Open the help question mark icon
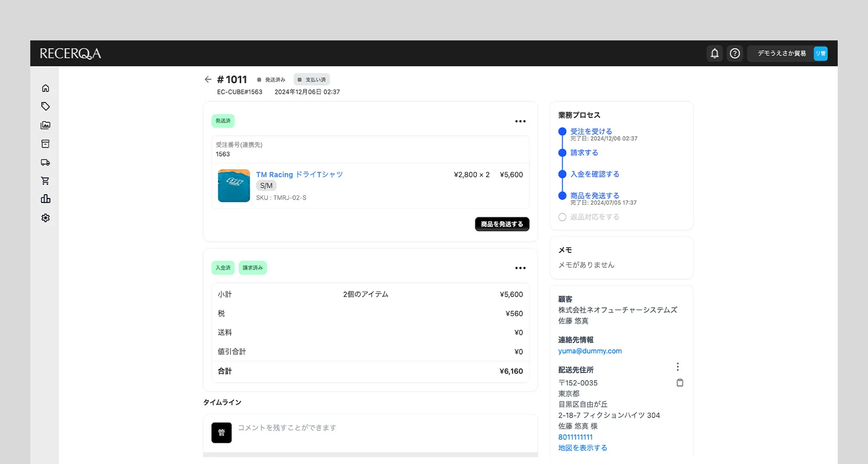This screenshot has width=868, height=464. coord(735,53)
